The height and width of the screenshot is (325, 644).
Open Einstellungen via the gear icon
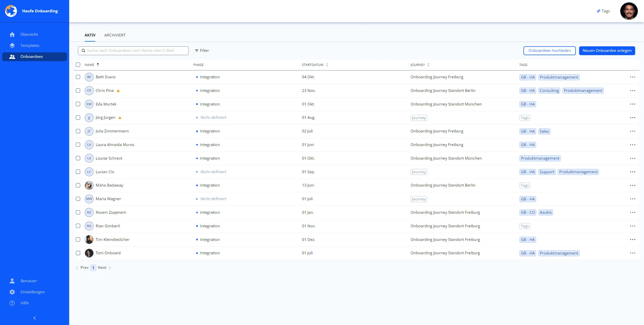[12, 292]
